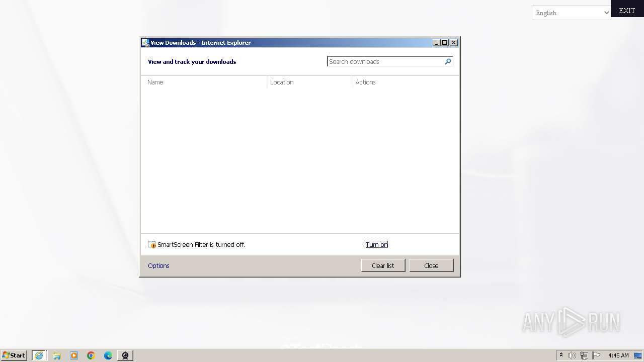
Task: Open File Explorer from the taskbar
Action: [57, 355]
